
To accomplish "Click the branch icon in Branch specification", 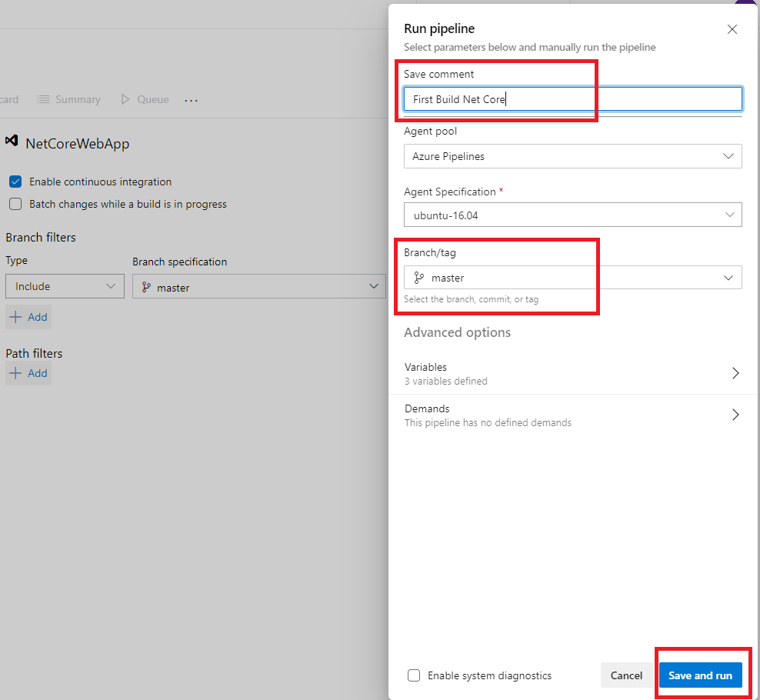I will click(x=146, y=287).
